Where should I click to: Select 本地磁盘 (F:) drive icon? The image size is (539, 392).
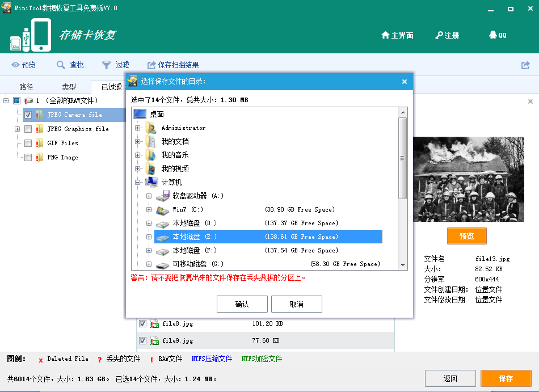click(x=162, y=251)
